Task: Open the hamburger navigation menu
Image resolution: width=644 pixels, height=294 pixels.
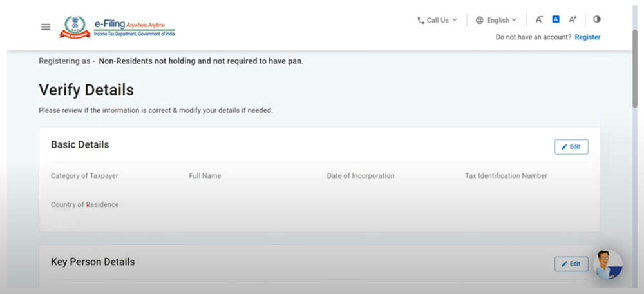Action: point(46,27)
